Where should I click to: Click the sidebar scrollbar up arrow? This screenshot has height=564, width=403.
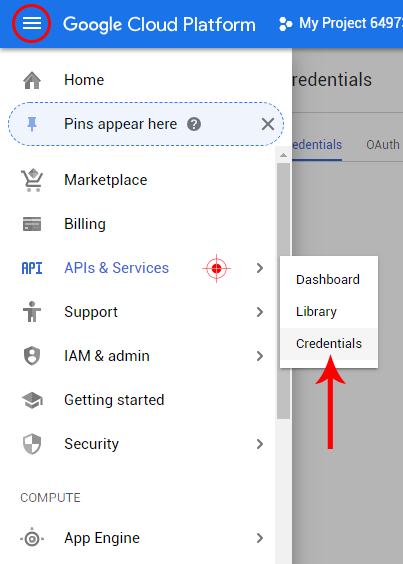(x=284, y=155)
